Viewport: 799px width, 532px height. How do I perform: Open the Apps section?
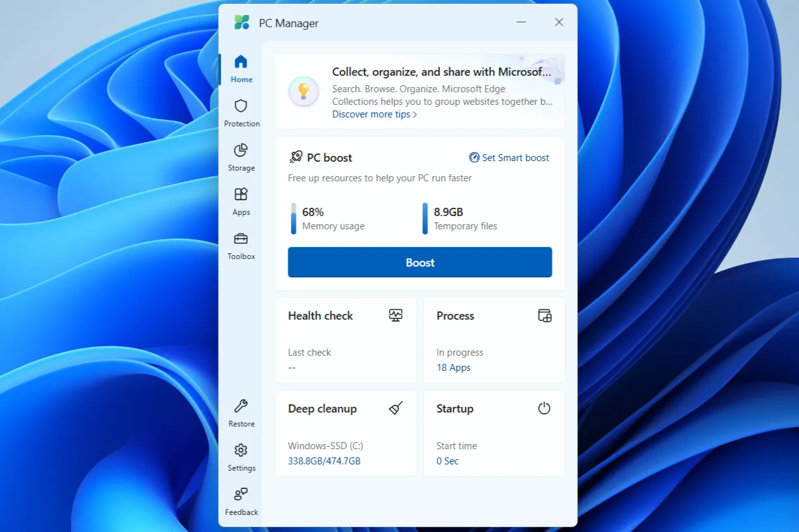tap(241, 202)
